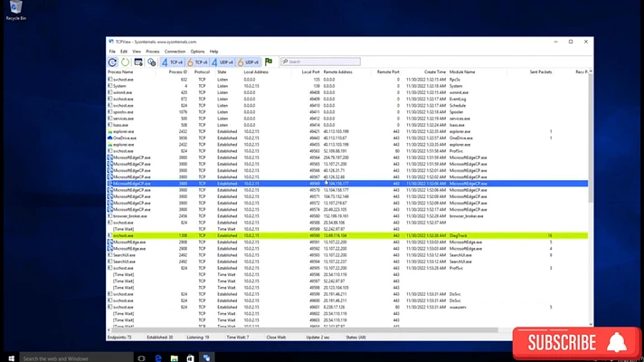Image resolution: width=644 pixels, height=362 pixels.
Task: Click the green flag states filter icon
Action: tap(269, 62)
